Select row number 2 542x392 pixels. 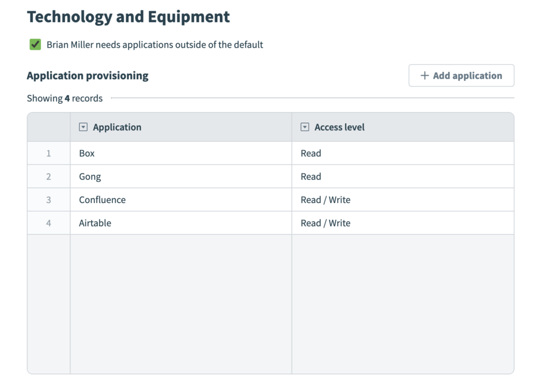pyautogui.click(x=49, y=177)
